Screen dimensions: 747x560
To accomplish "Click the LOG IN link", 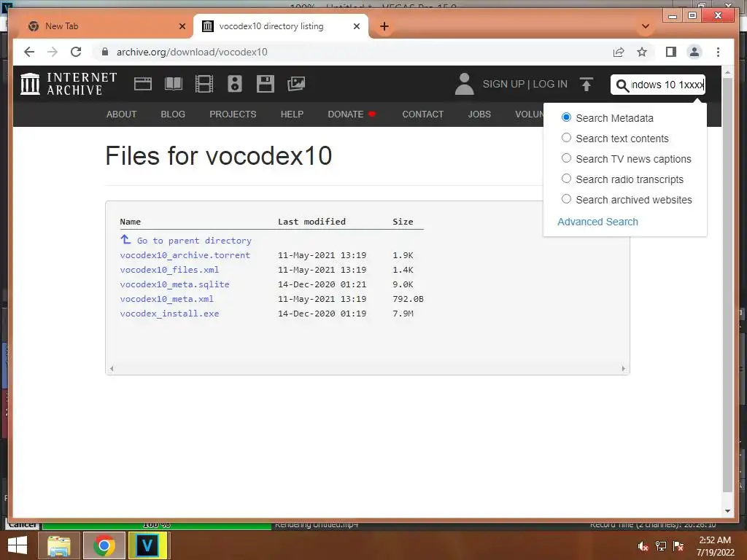I will point(550,85).
